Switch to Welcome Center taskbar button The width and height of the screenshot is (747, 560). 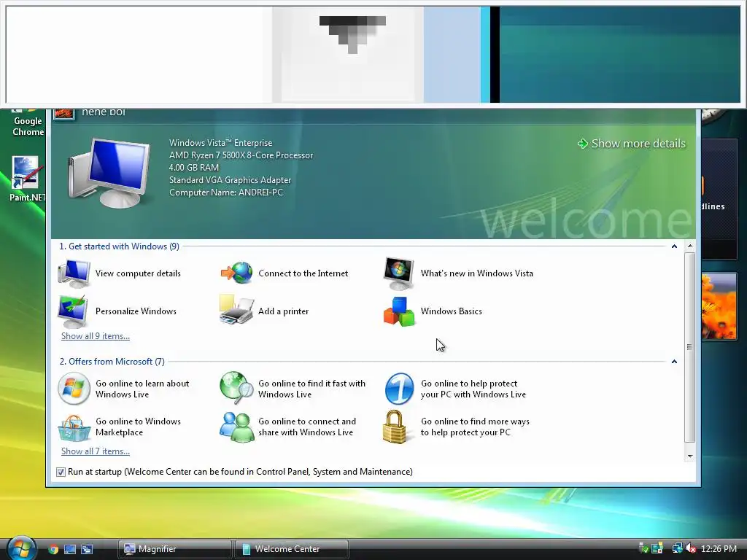292,549
